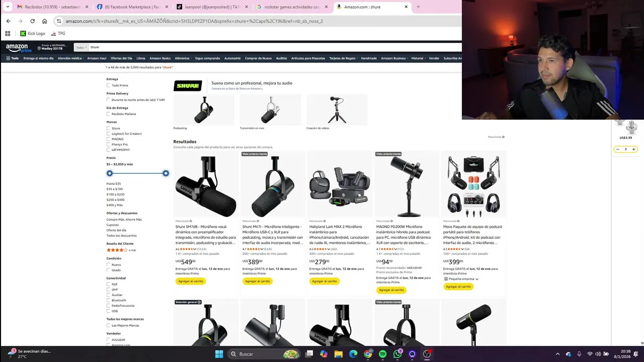Image resolution: width=644 pixels, height=362 pixels.
Task: Open Spotify from the taskbar
Action: (382, 354)
